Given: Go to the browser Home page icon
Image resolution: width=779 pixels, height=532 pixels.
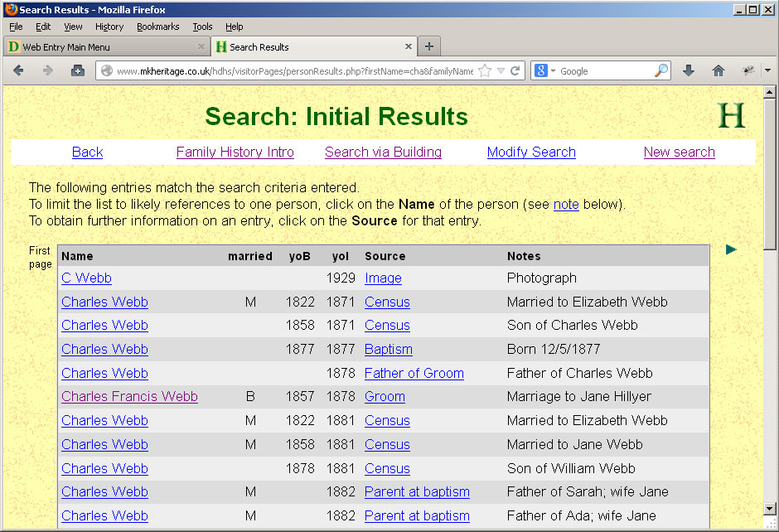Looking at the screenshot, I should click(x=719, y=71).
